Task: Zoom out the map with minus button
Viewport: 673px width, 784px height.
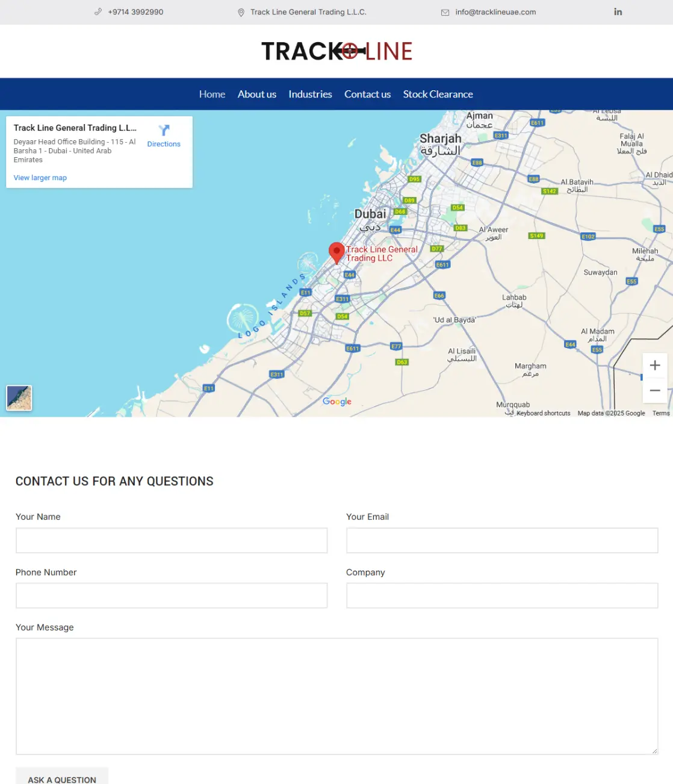Action: 655,390
